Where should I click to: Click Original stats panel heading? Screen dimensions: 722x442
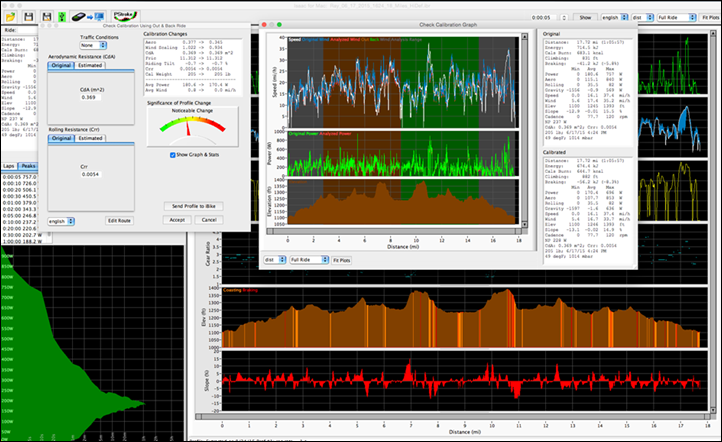[551, 34]
